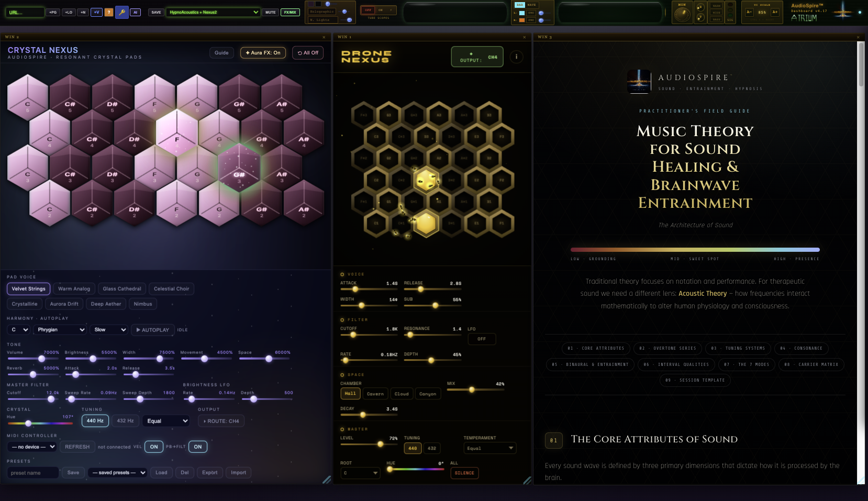Click the AudioSpire logo in the field guide
Image resolution: width=868 pixels, height=501 pixels.
pyautogui.click(x=639, y=82)
